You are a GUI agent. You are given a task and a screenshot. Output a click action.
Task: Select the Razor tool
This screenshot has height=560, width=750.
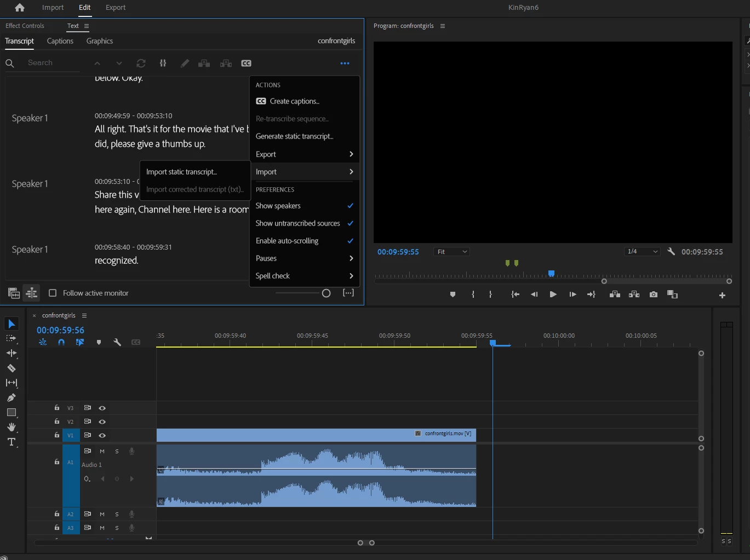tap(11, 368)
